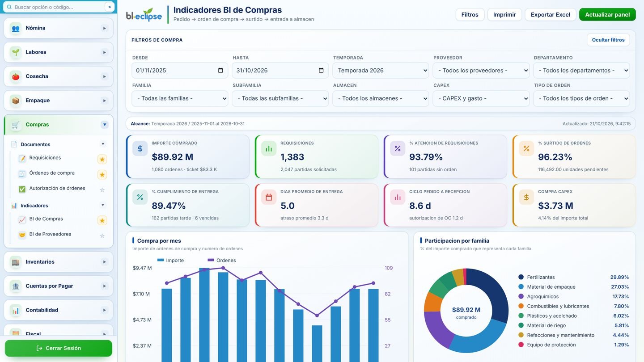This screenshot has height=362, width=644.
Task: Open BI de Proveedores menu item
Action: tap(50, 234)
